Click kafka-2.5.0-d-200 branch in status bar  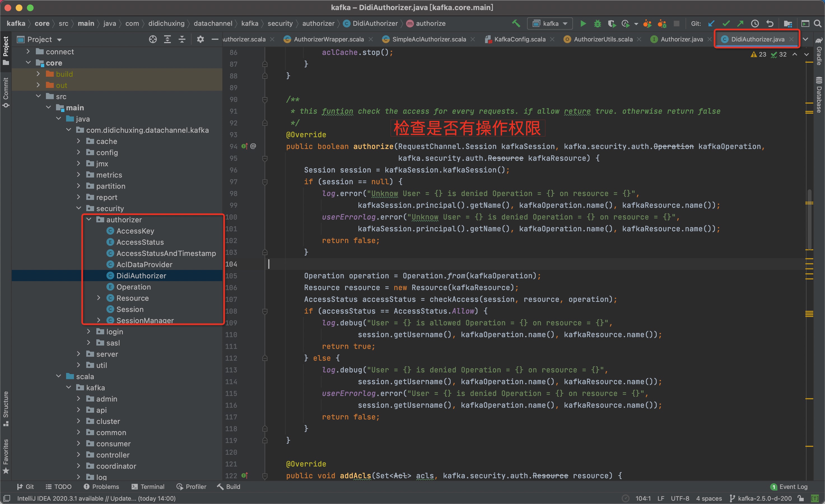coord(765,498)
